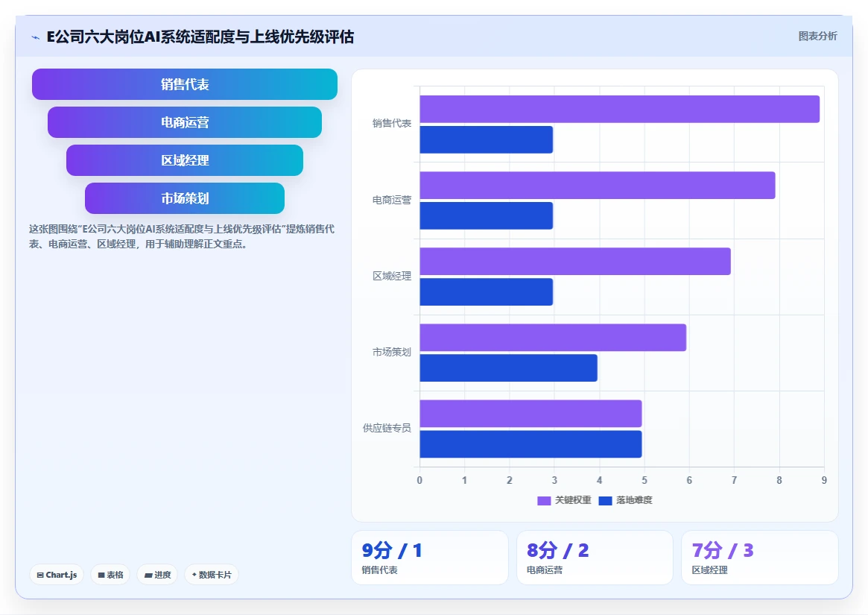Click the 9分 / 1 销售代表 card
868x615 pixels.
pyautogui.click(x=430, y=558)
